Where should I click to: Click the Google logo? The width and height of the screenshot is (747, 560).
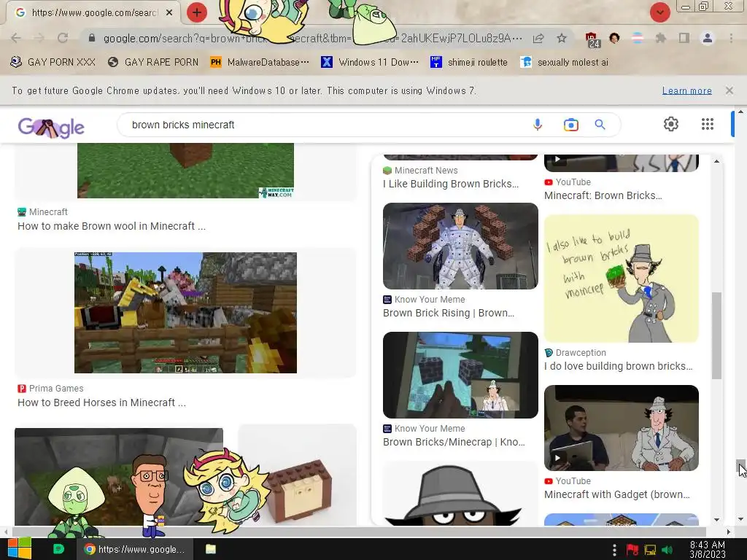[51, 127]
